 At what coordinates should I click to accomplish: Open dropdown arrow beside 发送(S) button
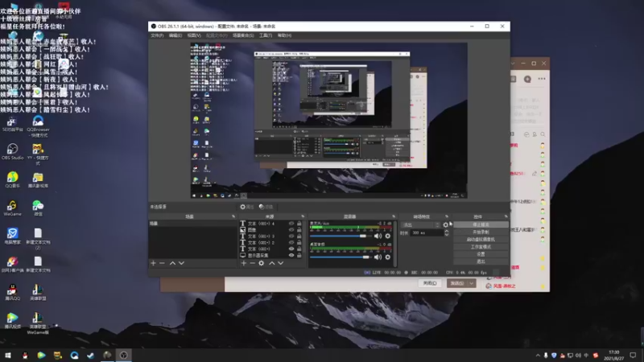coord(472,283)
